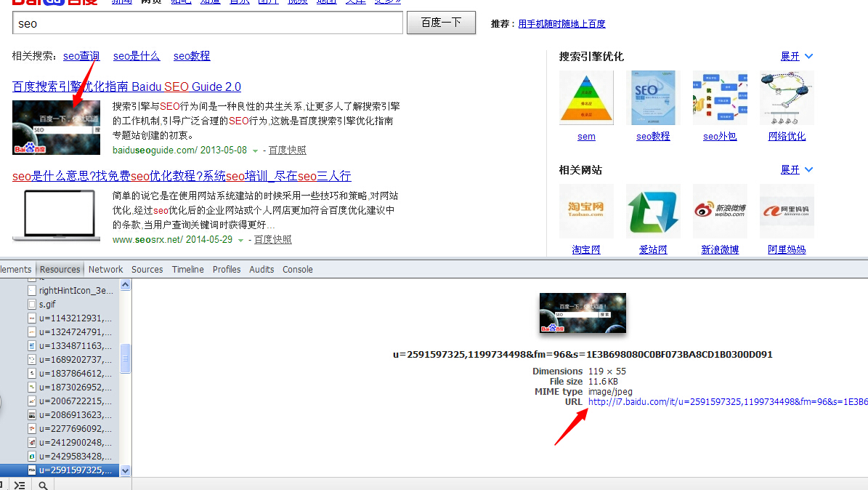Click the image preview in Resources panel
Viewport: 868px width, 490px height.
pyautogui.click(x=583, y=313)
